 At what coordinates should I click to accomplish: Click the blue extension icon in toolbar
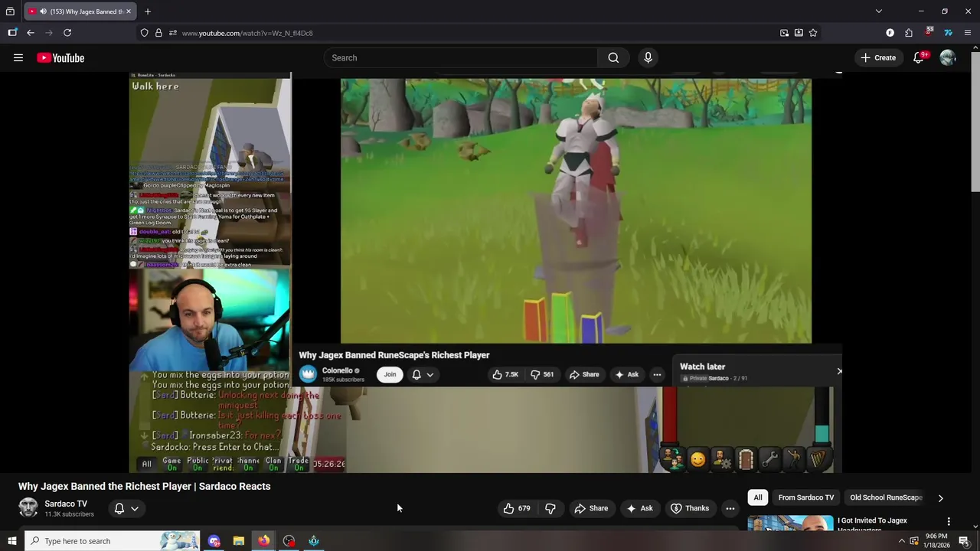pyautogui.click(x=948, y=33)
